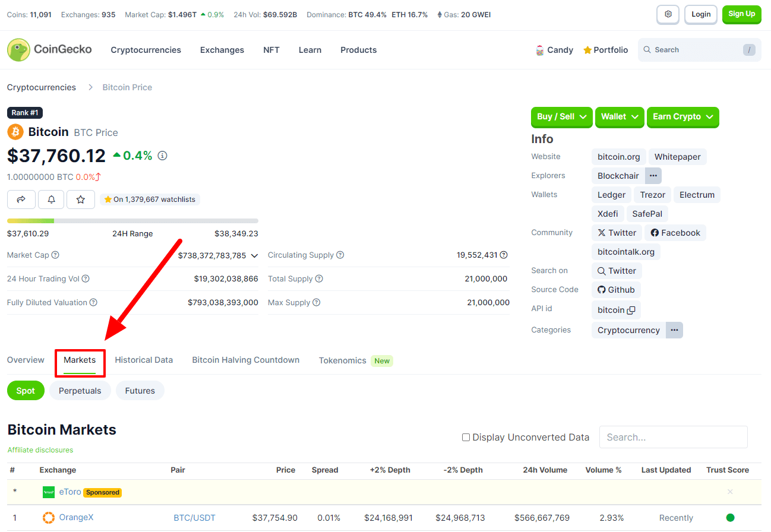
Task: Click the CoinGecko logo
Action: pos(49,50)
